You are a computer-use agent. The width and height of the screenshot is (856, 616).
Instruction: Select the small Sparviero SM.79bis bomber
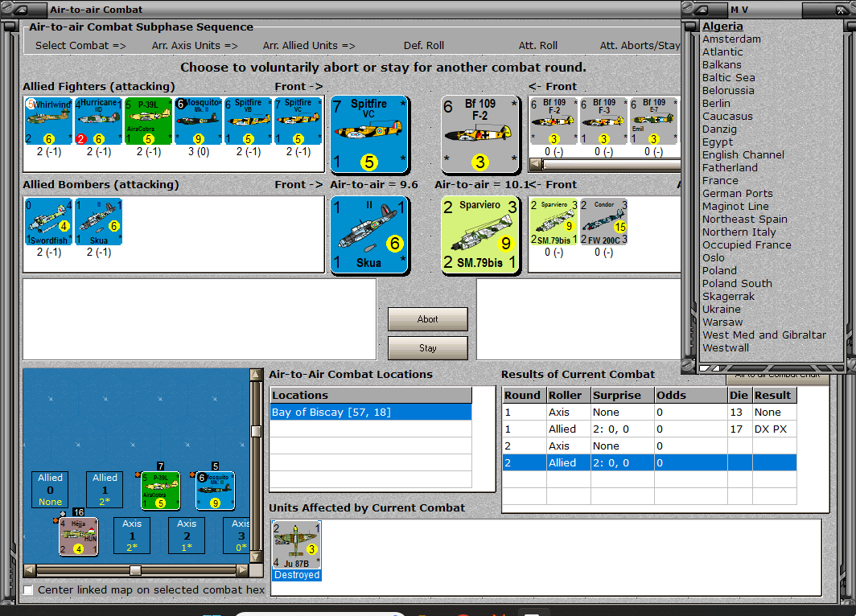coord(554,221)
